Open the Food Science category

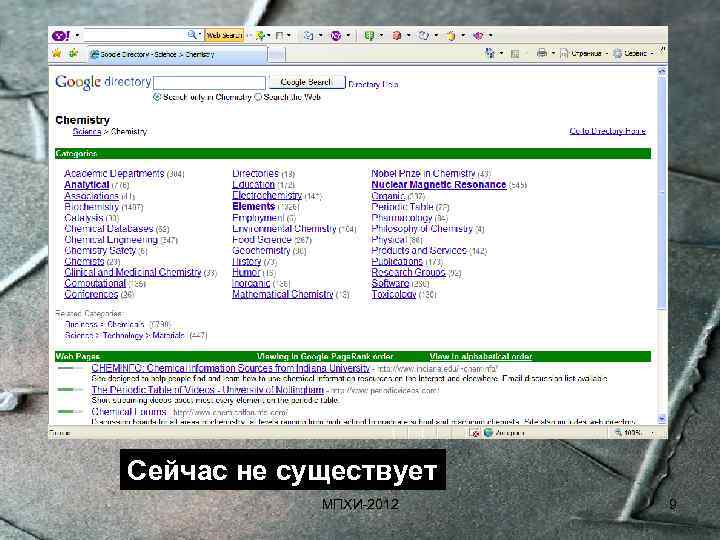(x=262, y=239)
